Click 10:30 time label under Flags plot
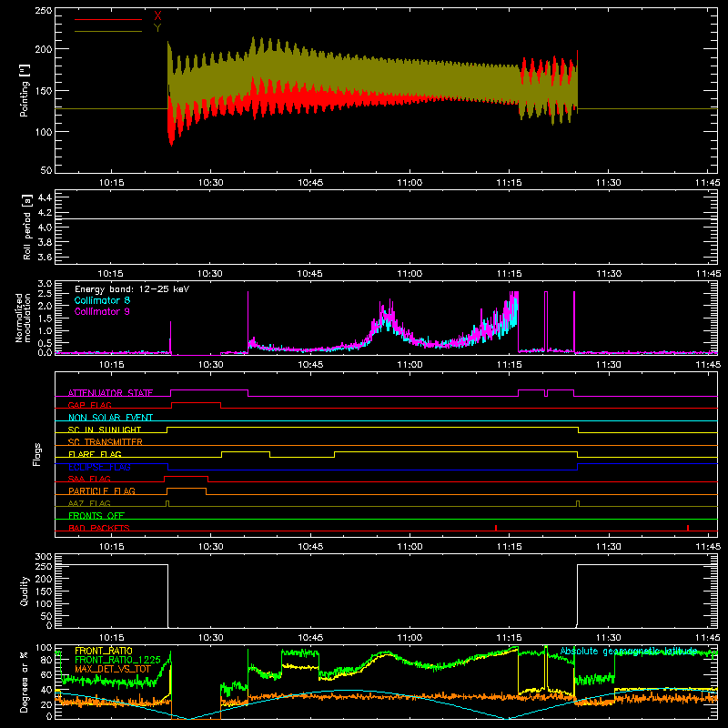 [x=211, y=547]
